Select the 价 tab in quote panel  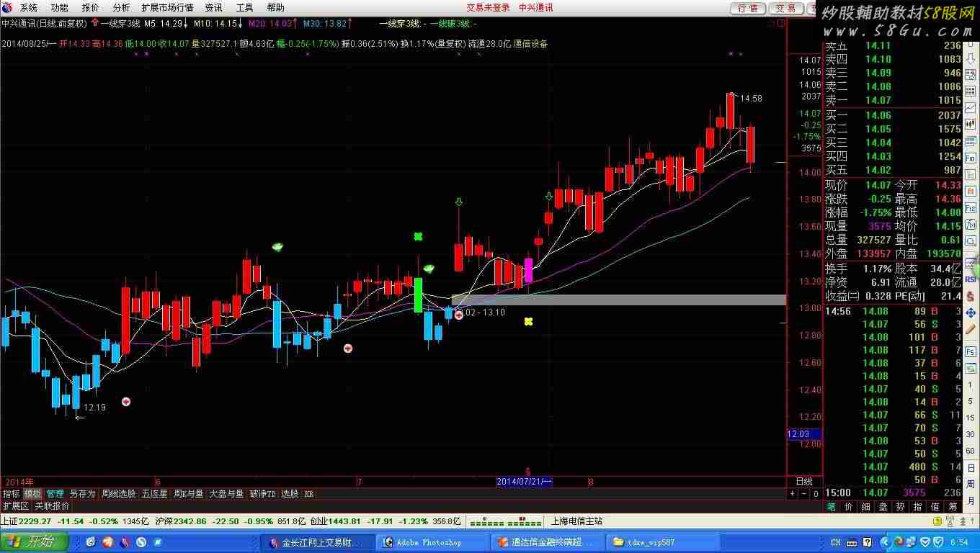click(x=848, y=506)
